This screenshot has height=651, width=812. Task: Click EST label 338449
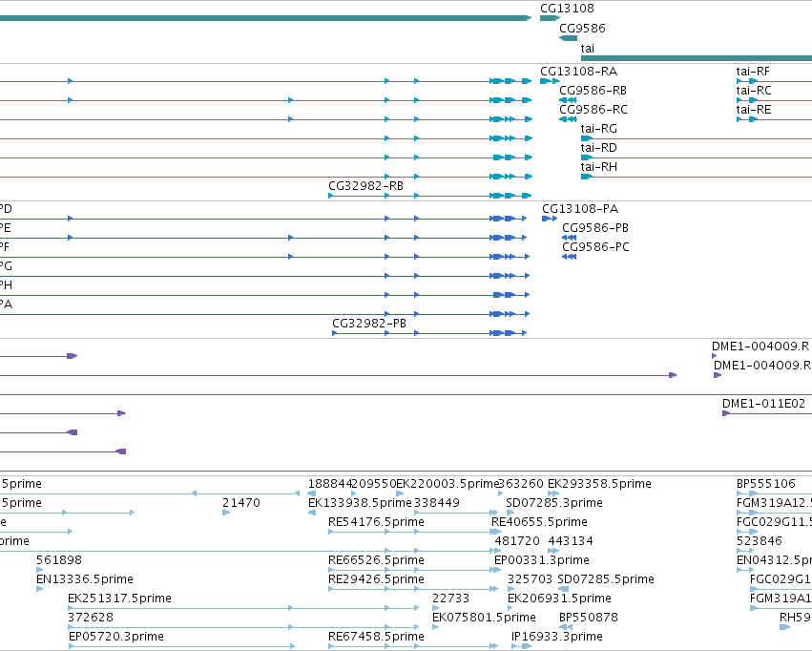437,503
